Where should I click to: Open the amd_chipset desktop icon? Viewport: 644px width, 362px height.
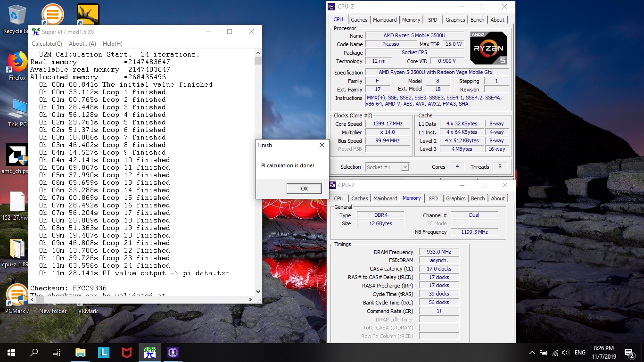[17, 155]
